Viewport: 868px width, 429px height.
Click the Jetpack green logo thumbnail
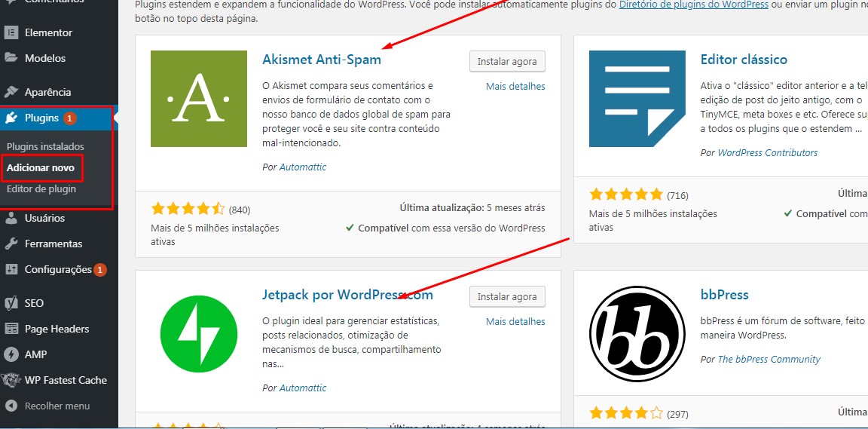coord(199,334)
